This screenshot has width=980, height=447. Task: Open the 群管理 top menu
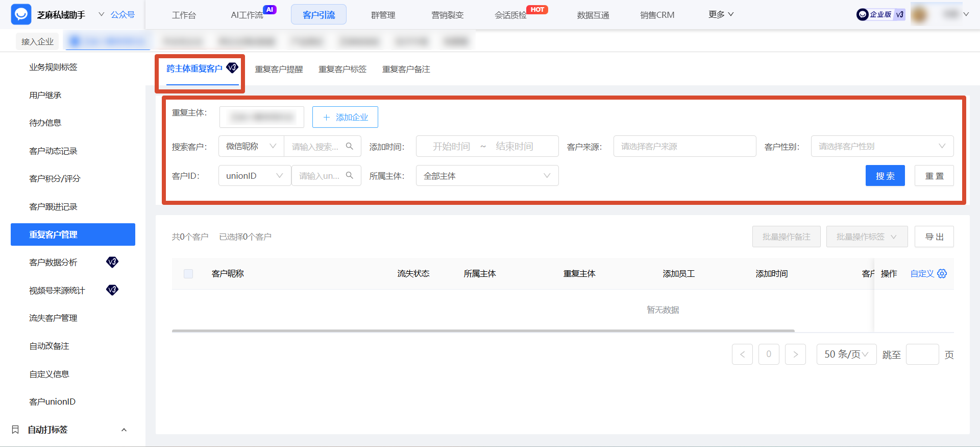coord(383,15)
